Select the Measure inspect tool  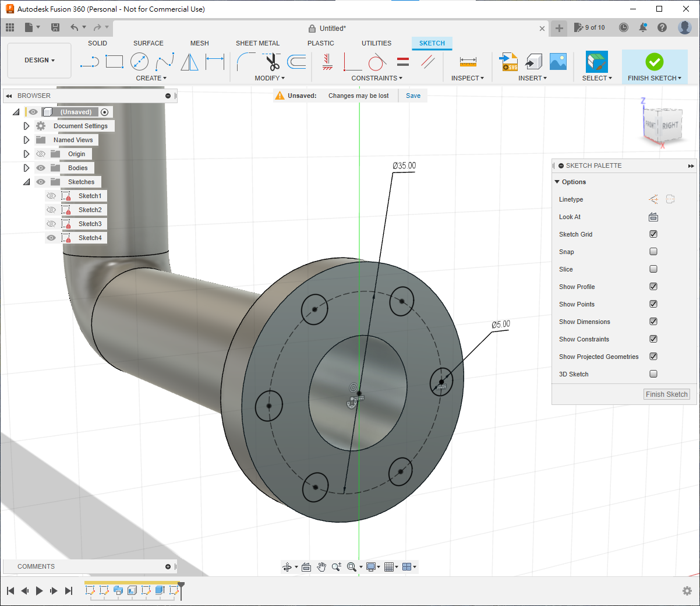click(468, 62)
